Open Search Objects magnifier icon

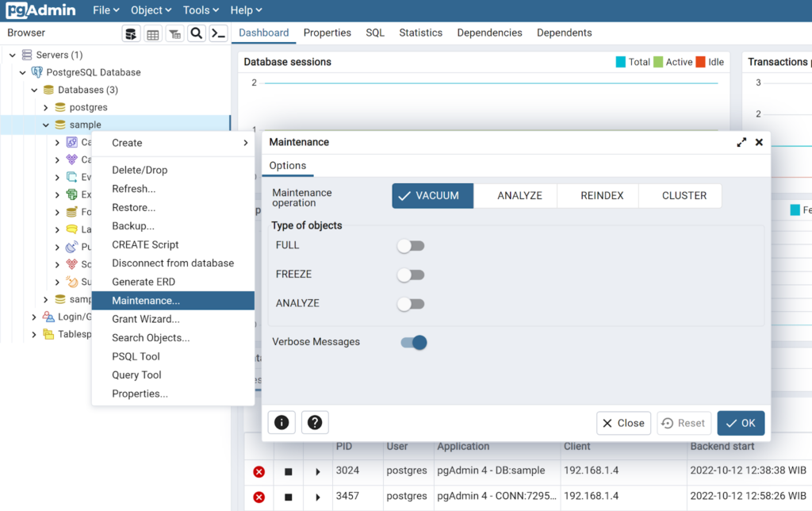[197, 33]
